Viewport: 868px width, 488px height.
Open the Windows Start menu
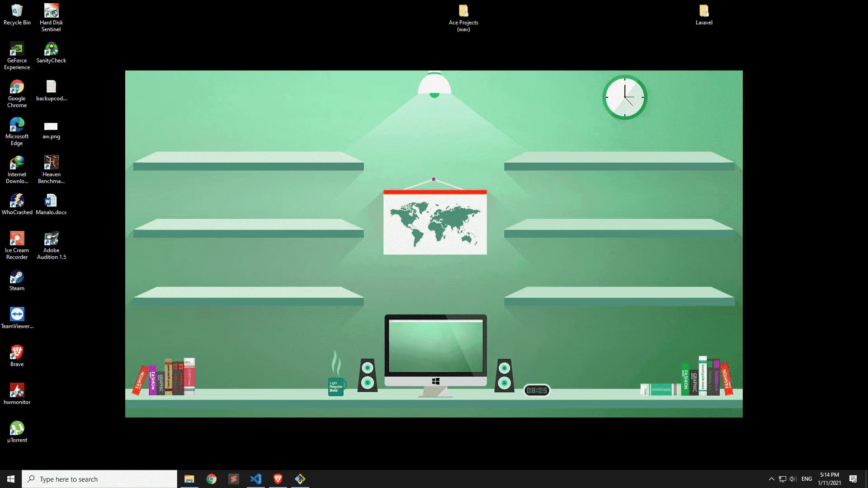pyautogui.click(x=11, y=479)
